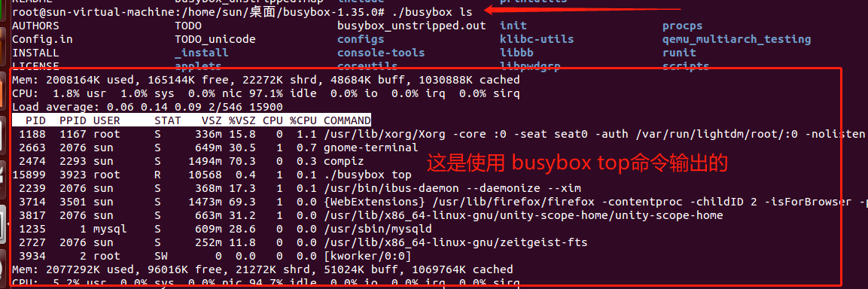
Task: Select the AUTHORS file name
Action: (35, 26)
